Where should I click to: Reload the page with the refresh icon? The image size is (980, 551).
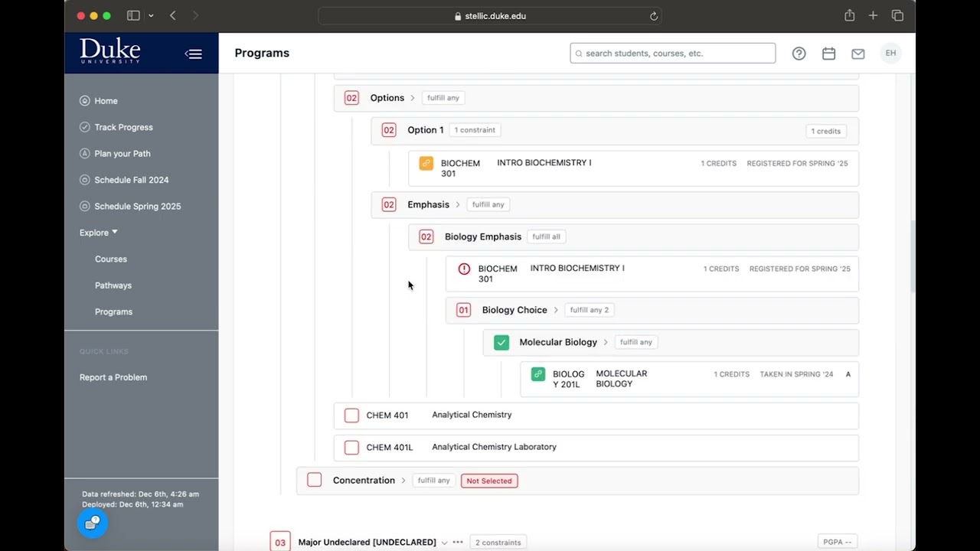(654, 16)
